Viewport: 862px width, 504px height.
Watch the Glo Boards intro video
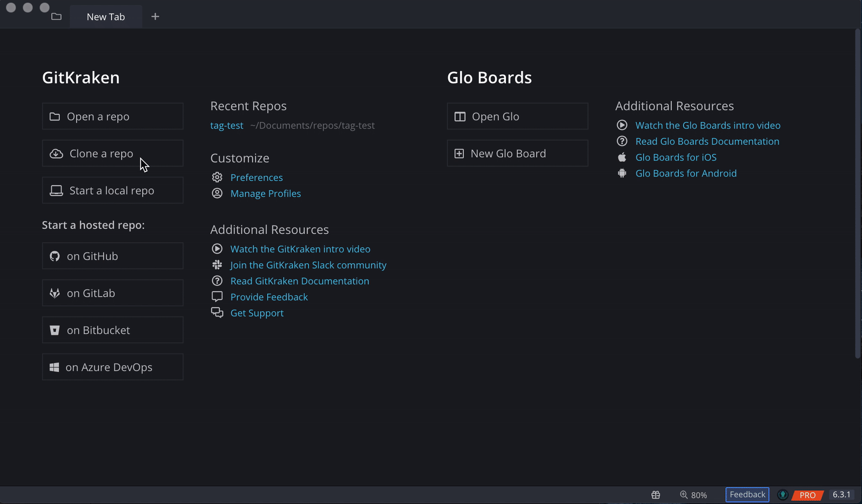pyautogui.click(x=708, y=125)
